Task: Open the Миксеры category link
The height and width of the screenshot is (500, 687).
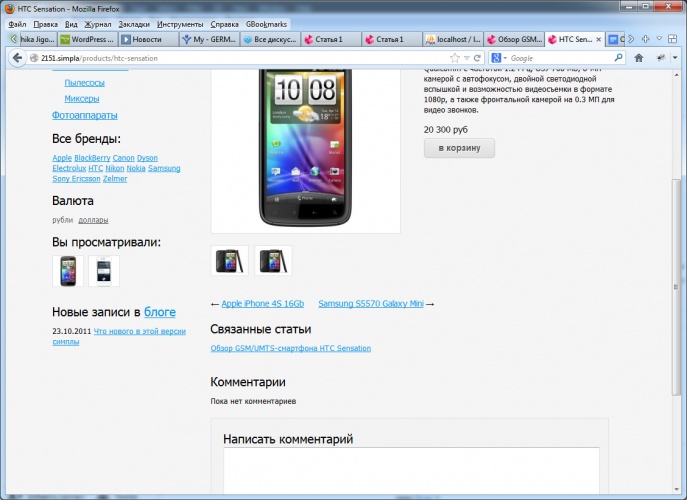Action: click(81, 98)
